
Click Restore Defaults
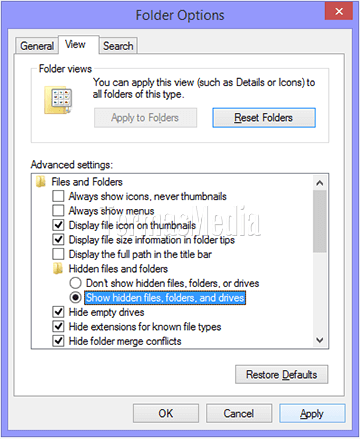pos(281,374)
